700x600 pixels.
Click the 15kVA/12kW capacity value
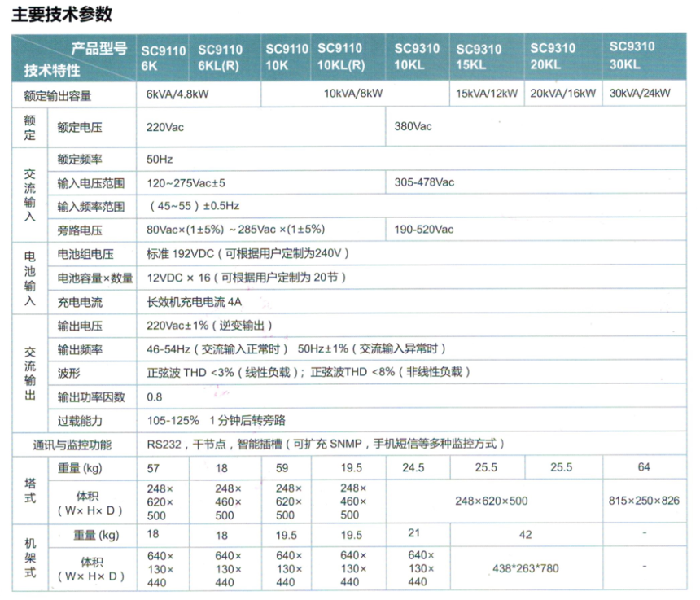[487, 94]
